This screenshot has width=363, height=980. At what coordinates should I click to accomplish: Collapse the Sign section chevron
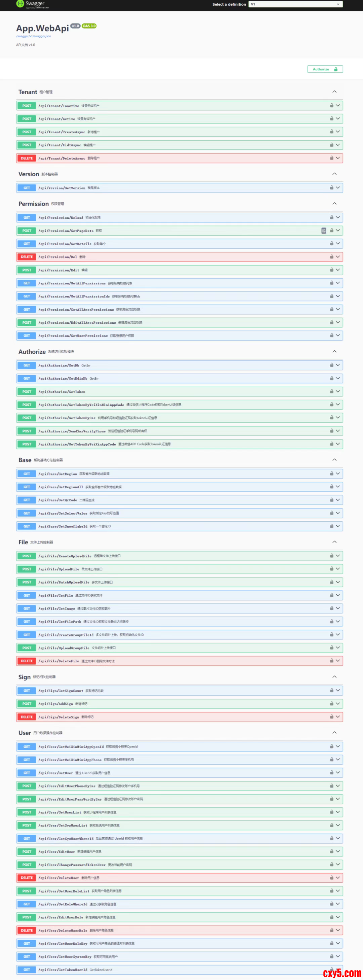(x=334, y=677)
